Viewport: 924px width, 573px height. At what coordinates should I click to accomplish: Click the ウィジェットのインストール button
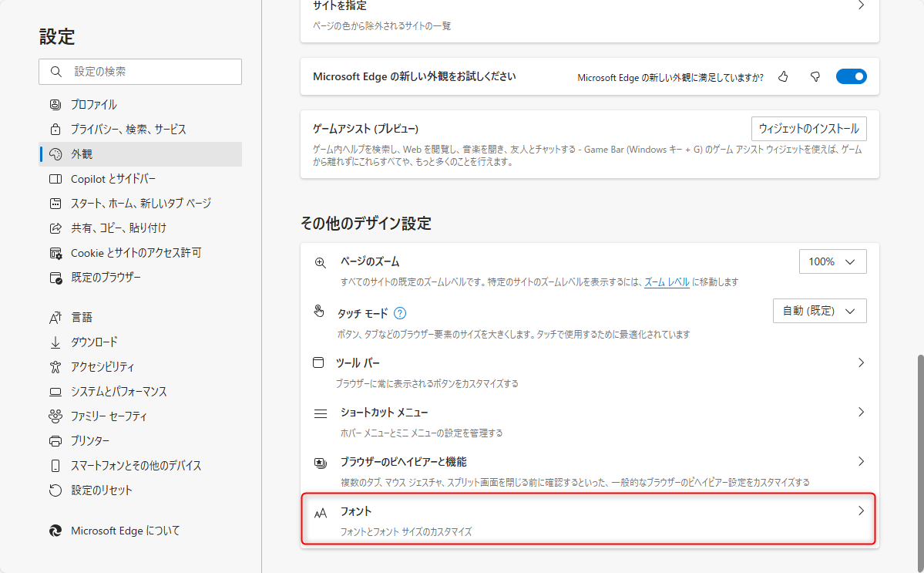[808, 129]
